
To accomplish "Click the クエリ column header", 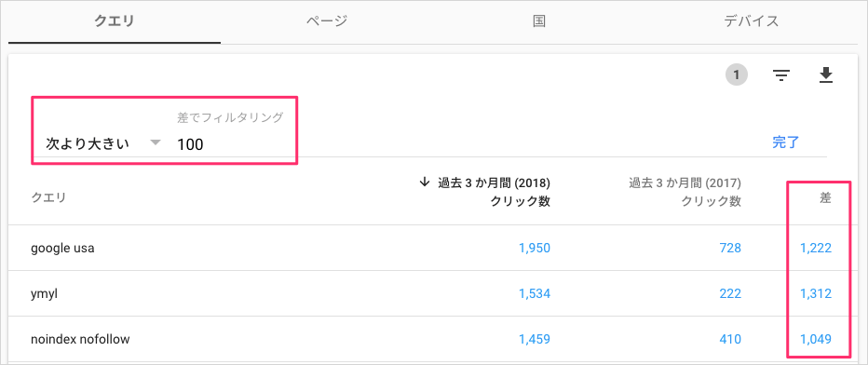I will coord(48,198).
